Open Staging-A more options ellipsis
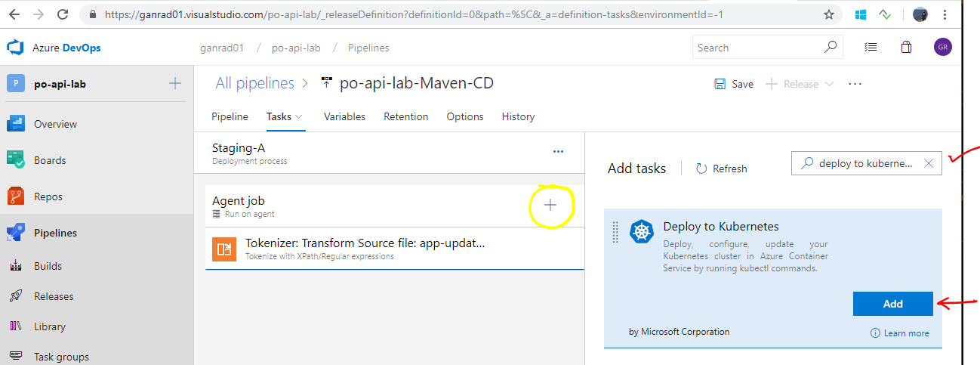The height and width of the screenshot is (365, 980). coord(558,152)
